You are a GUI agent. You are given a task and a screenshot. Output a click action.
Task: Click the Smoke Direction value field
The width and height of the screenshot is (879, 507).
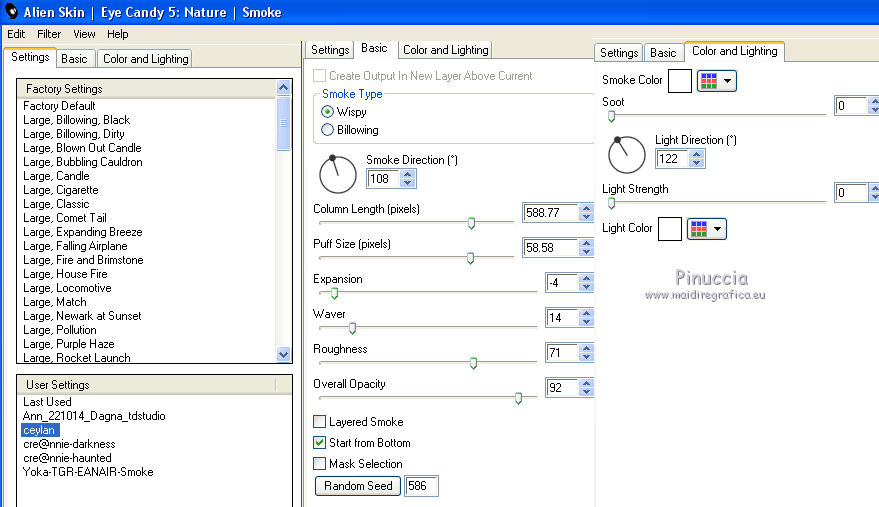pyautogui.click(x=384, y=179)
